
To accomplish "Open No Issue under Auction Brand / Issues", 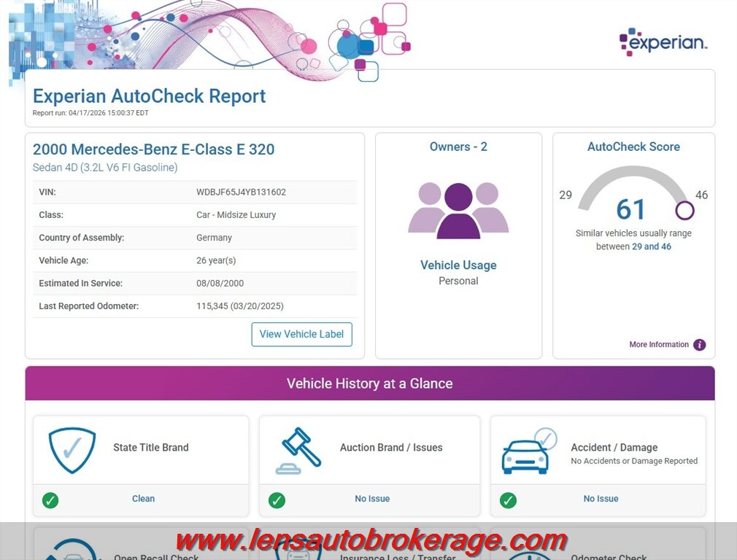I will (x=372, y=499).
